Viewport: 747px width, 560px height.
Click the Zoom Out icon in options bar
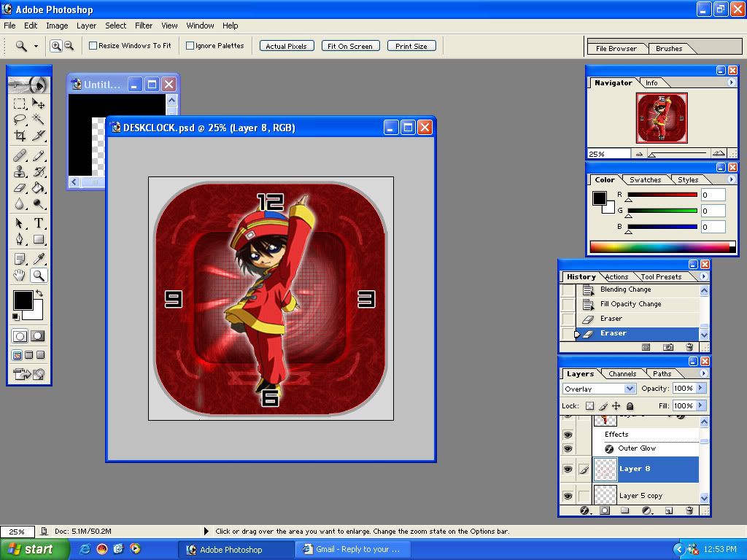69,46
